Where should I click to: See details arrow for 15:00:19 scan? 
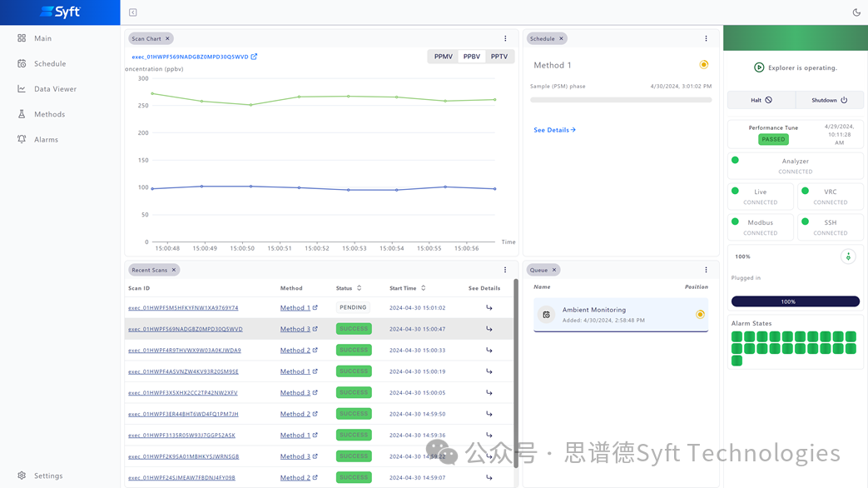coord(489,371)
